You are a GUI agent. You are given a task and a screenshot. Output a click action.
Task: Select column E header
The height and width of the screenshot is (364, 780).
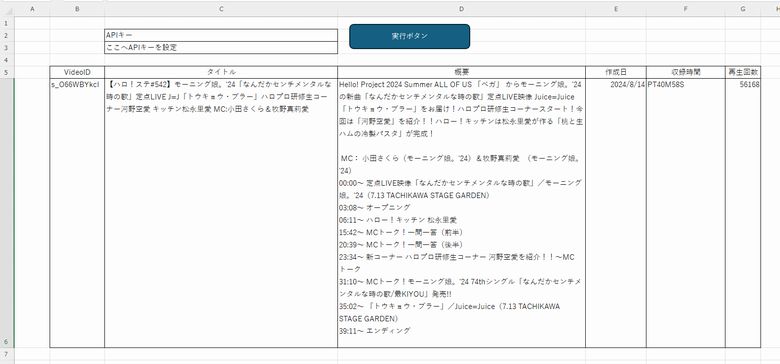[616, 9]
